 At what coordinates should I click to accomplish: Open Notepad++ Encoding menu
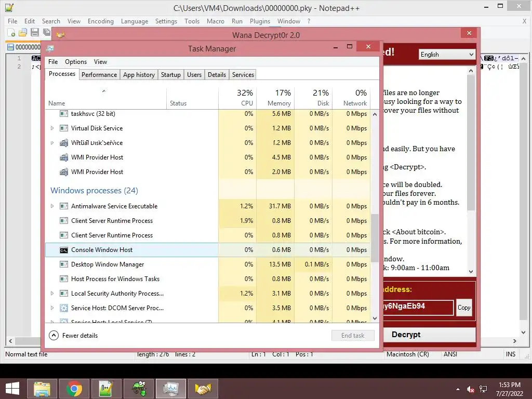(x=100, y=21)
